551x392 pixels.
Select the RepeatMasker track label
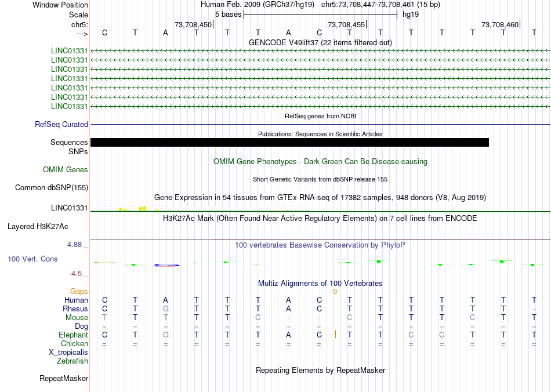(64, 378)
